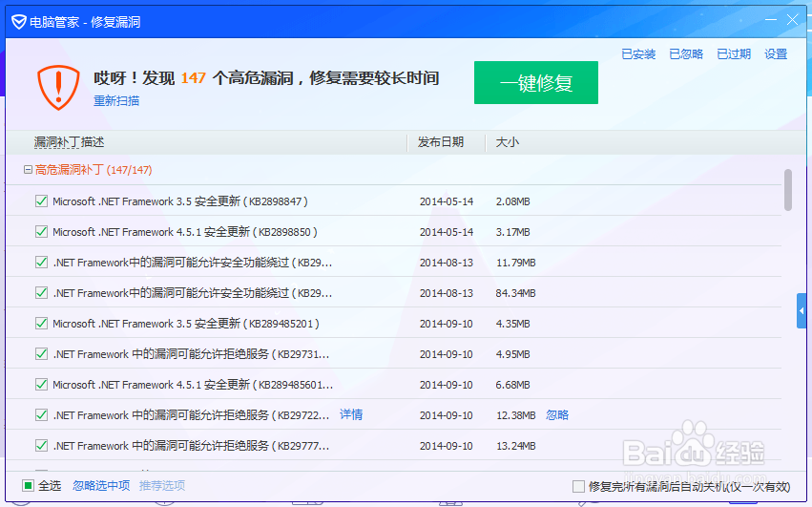Enable auto shutdown after repair checkbox
This screenshot has width=812, height=507.
click(x=578, y=486)
